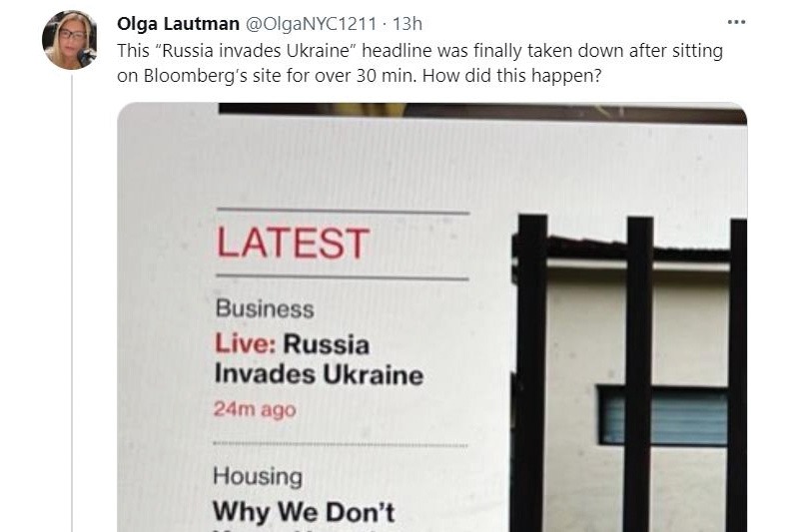The height and width of the screenshot is (532, 799).
Task: Click the gray line under LATEST heading
Action: (342, 277)
